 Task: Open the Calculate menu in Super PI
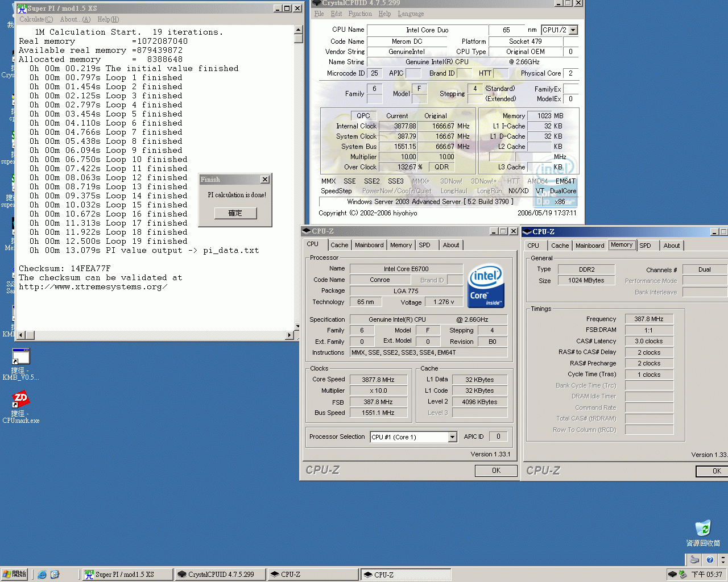36,19
